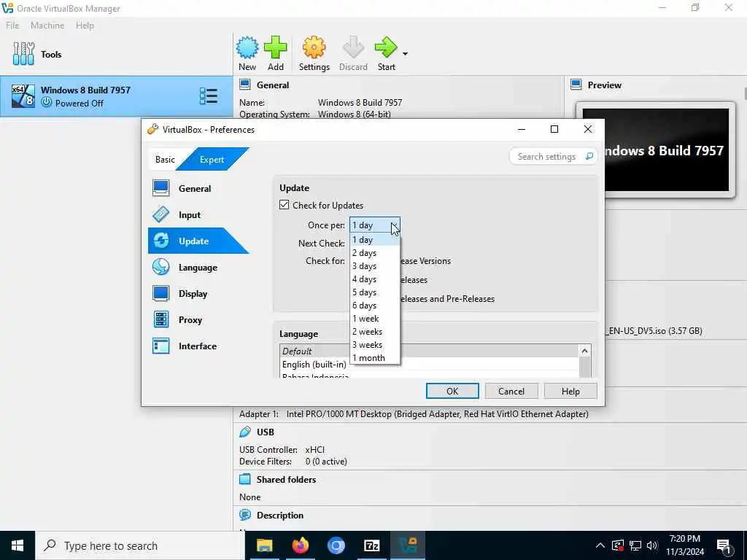Toggle the Check for Updates checkbox
Viewport: 747px width, 560px height.
coord(285,205)
